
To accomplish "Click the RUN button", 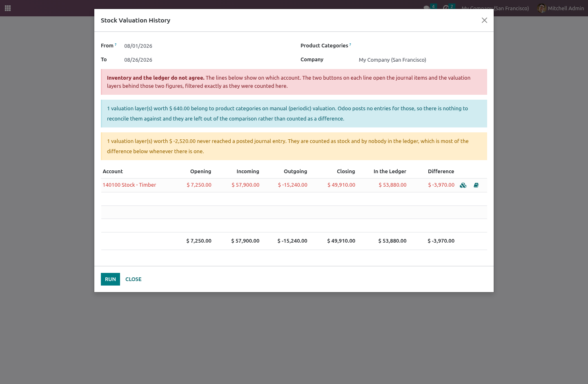I will (x=110, y=279).
